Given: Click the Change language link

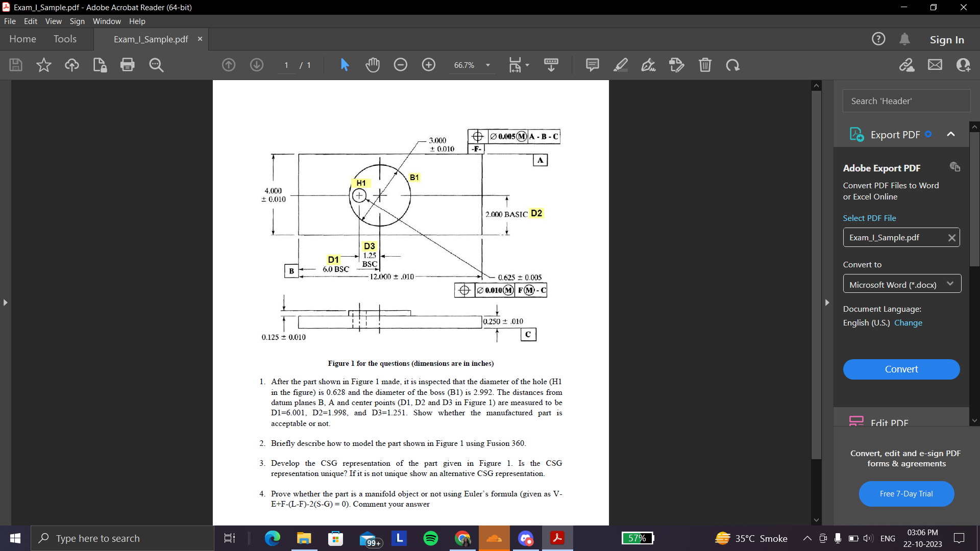Looking at the screenshot, I should coord(908,322).
